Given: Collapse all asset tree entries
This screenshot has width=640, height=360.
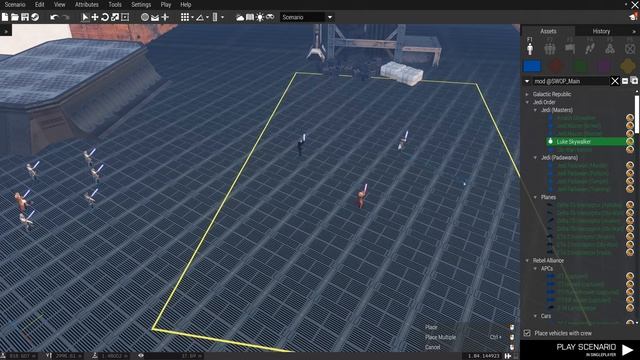Looking at the screenshot, I should coord(625,81).
